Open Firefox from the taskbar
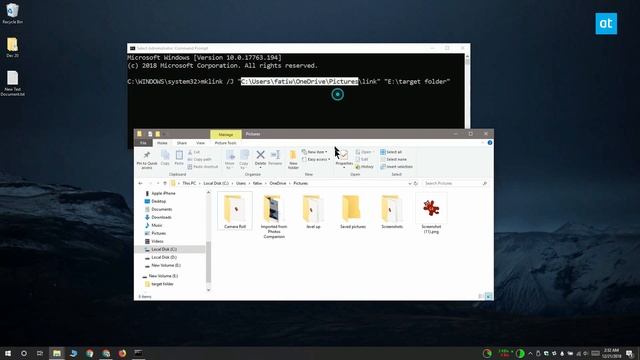 click(x=122, y=353)
